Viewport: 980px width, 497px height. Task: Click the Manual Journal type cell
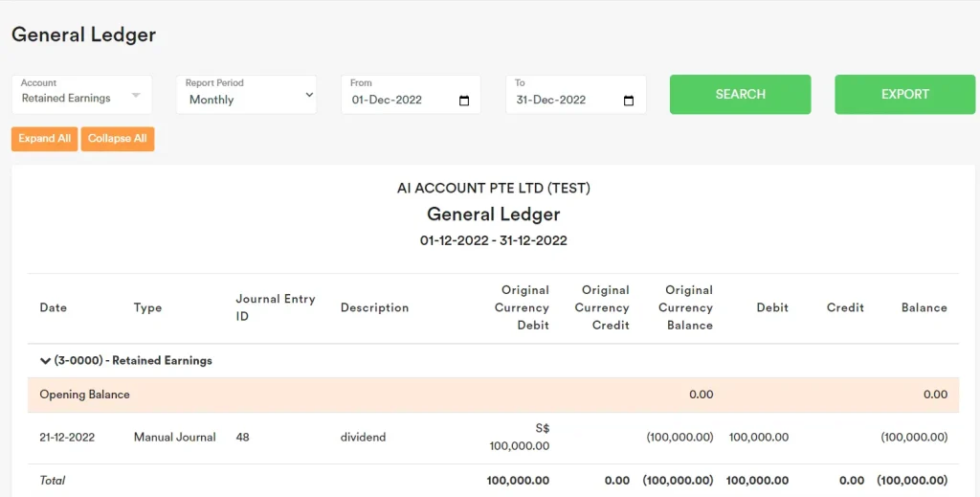point(174,437)
